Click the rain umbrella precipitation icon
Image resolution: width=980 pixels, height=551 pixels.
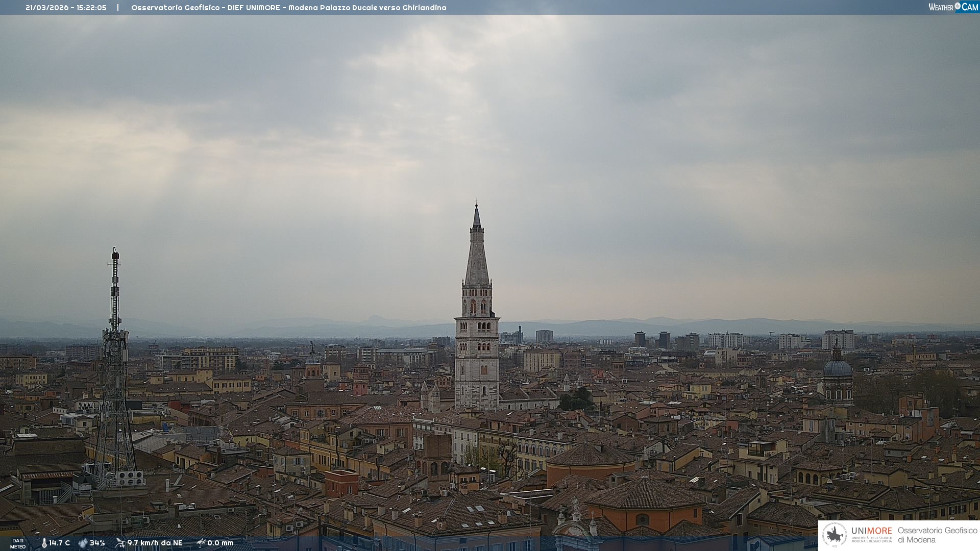tap(201, 543)
